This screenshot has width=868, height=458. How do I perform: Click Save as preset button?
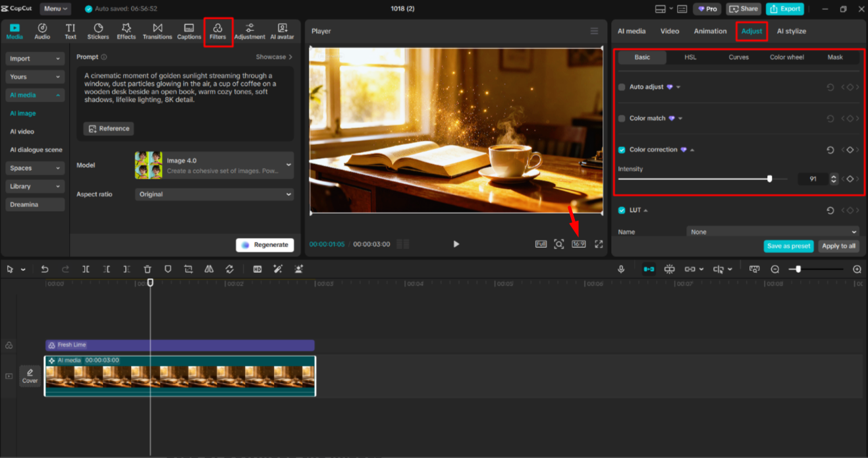click(788, 246)
